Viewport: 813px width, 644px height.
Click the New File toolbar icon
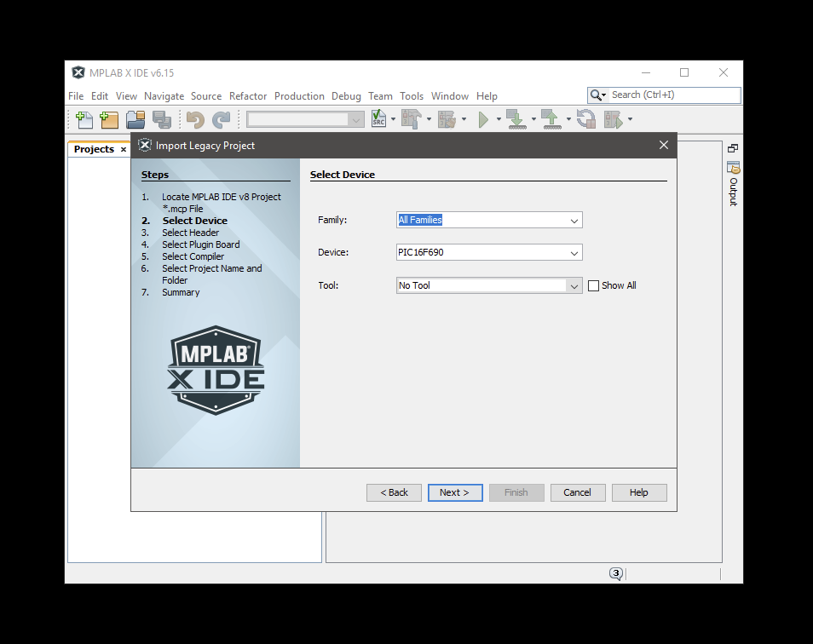click(84, 120)
